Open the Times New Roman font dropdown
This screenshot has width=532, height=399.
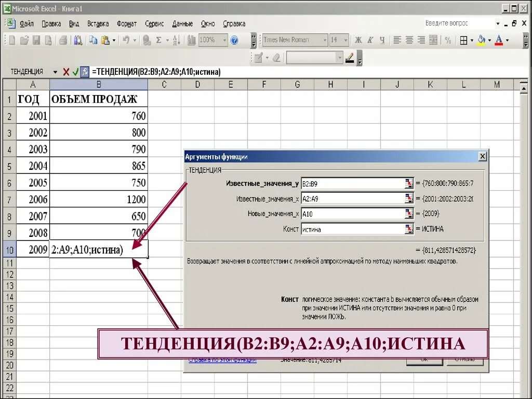[x=325, y=41]
